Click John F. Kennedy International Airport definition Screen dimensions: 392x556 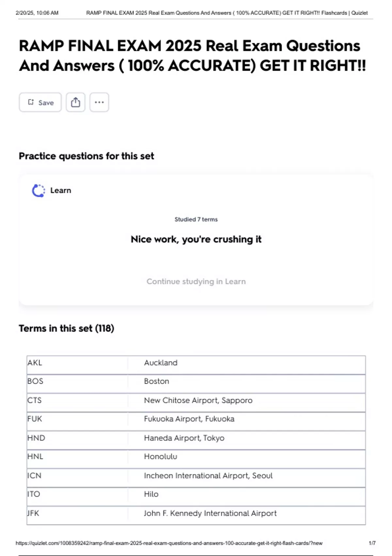tap(210, 513)
